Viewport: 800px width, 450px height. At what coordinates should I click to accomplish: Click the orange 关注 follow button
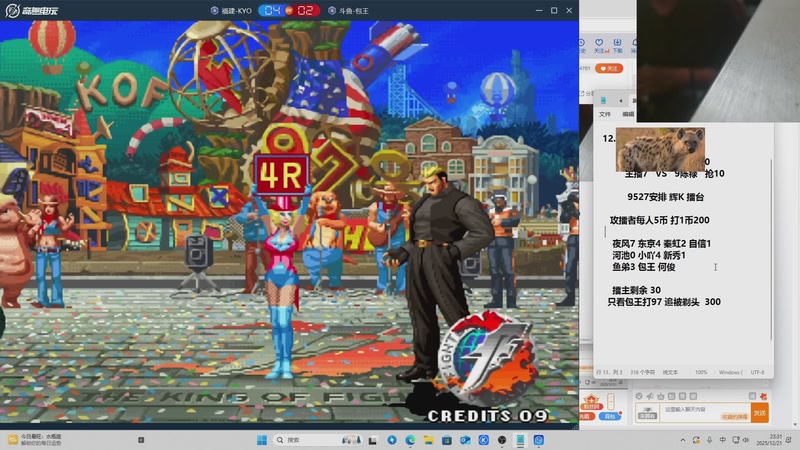coord(609,68)
